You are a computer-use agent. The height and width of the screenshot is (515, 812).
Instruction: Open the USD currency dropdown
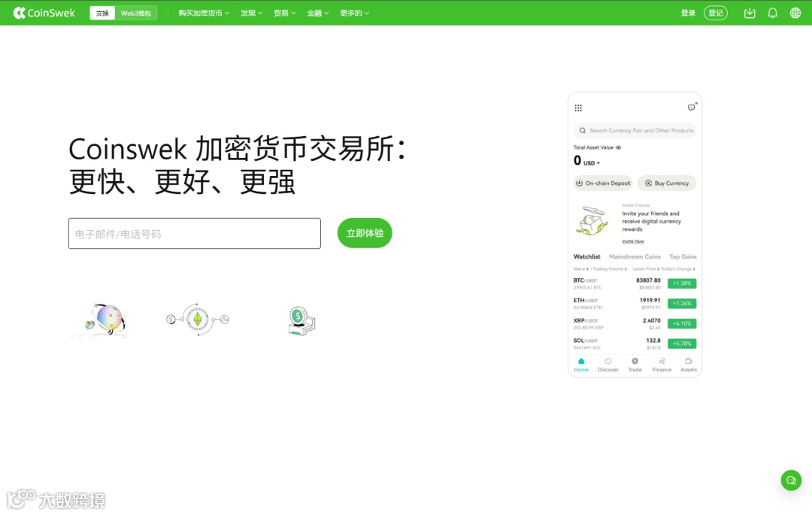click(x=592, y=163)
